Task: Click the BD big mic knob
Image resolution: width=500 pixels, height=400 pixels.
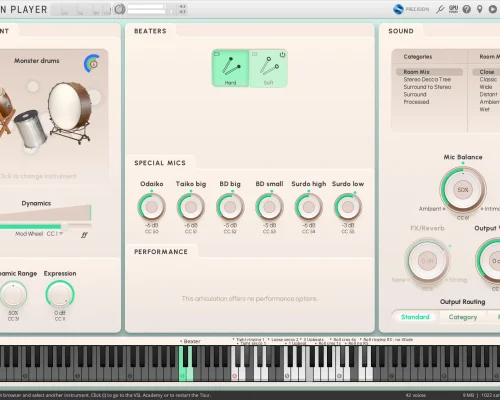Action: click(x=230, y=207)
